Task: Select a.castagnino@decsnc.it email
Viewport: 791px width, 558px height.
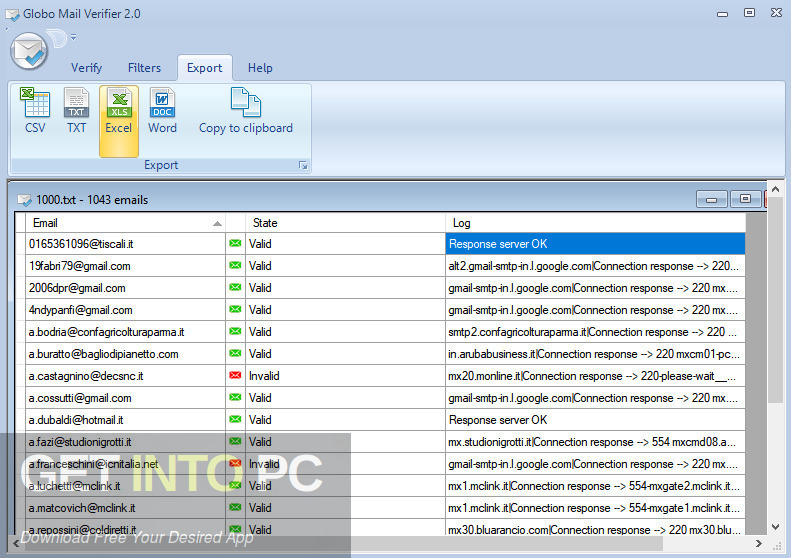Action: 86,376
